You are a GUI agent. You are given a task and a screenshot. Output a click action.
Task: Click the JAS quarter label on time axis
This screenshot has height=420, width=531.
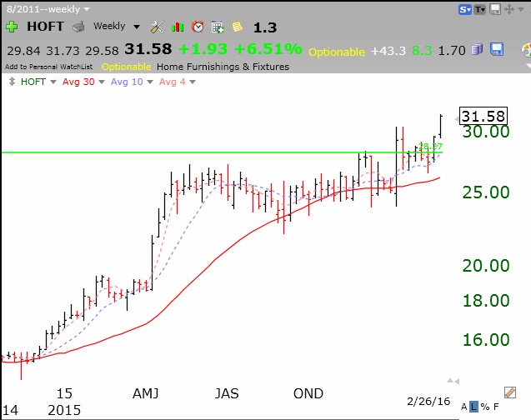point(227,393)
